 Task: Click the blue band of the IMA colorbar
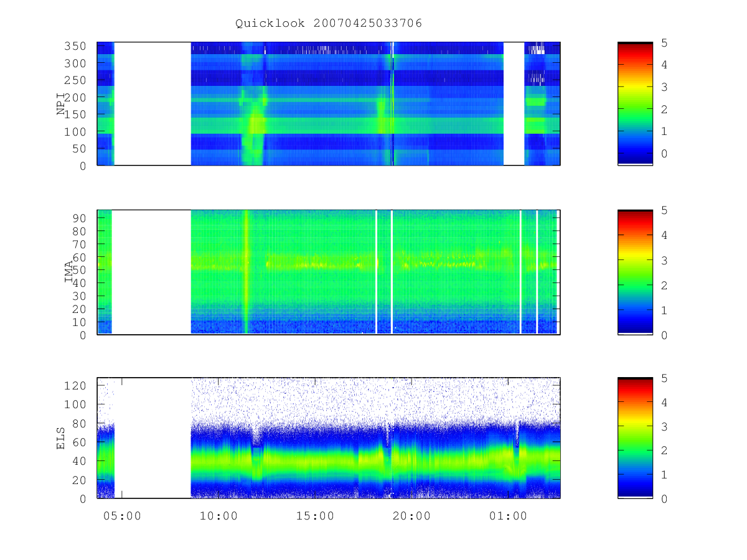pos(635,316)
